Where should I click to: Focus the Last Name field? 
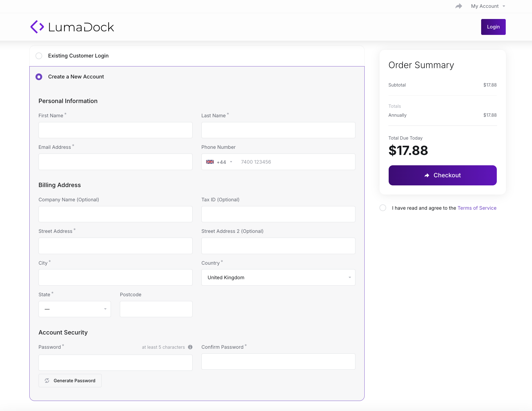(278, 130)
